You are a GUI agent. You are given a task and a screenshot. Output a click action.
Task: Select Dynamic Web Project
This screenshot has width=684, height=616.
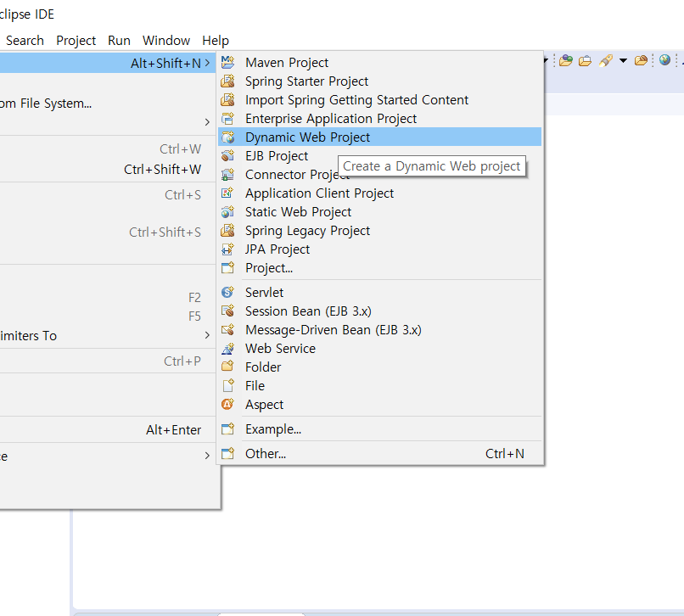(x=379, y=137)
